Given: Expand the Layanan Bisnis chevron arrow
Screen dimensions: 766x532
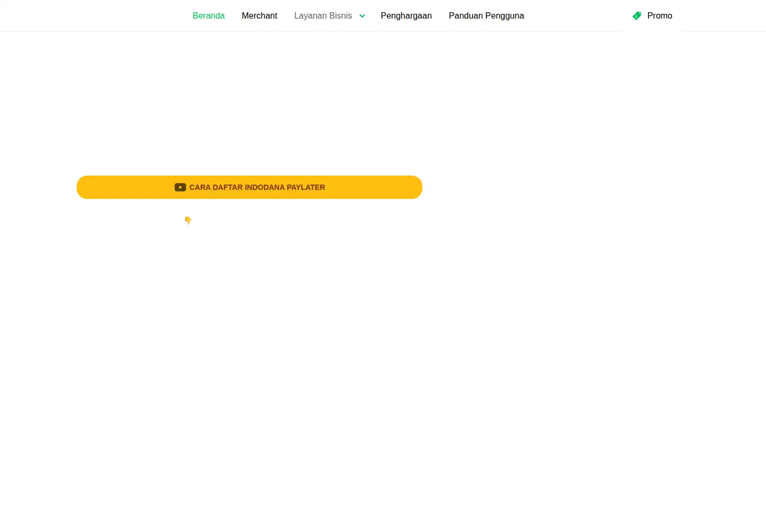Looking at the screenshot, I should coord(362,16).
